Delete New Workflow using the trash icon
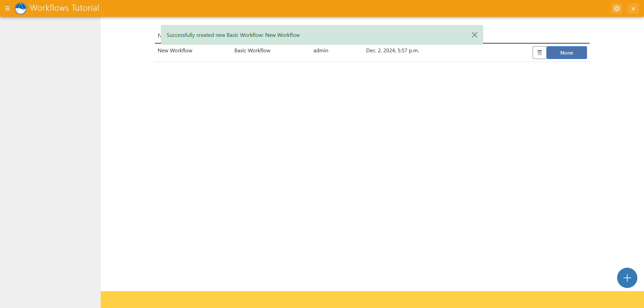The height and width of the screenshot is (308, 644). pos(539,53)
